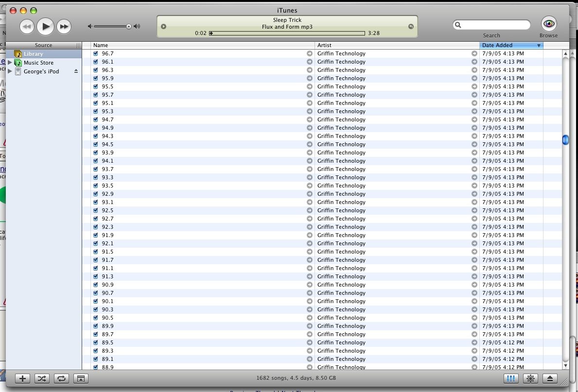The height and width of the screenshot is (392, 578).
Task: Click the loud speaker icon right of the volume slider
Action: tap(137, 26)
